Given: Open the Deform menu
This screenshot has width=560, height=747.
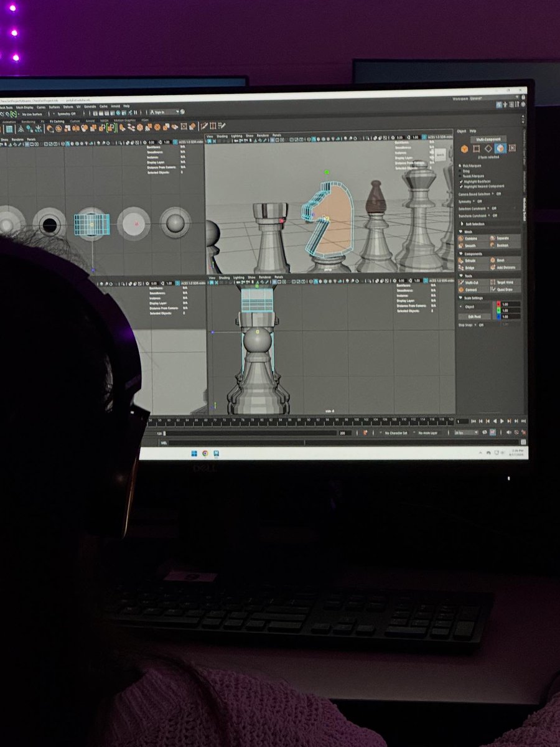Looking at the screenshot, I should pyautogui.click(x=68, y=107).
